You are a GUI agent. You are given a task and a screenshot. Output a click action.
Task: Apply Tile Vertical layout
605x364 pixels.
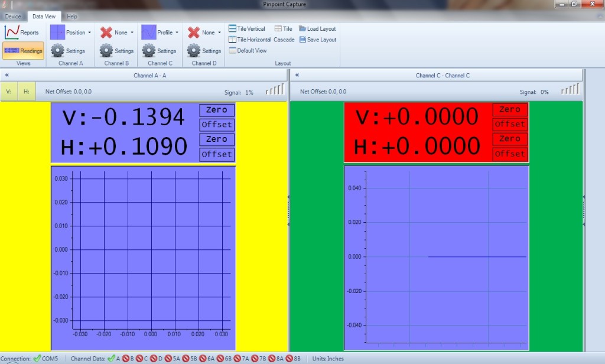pyautogui.click(x=247, y=28)
